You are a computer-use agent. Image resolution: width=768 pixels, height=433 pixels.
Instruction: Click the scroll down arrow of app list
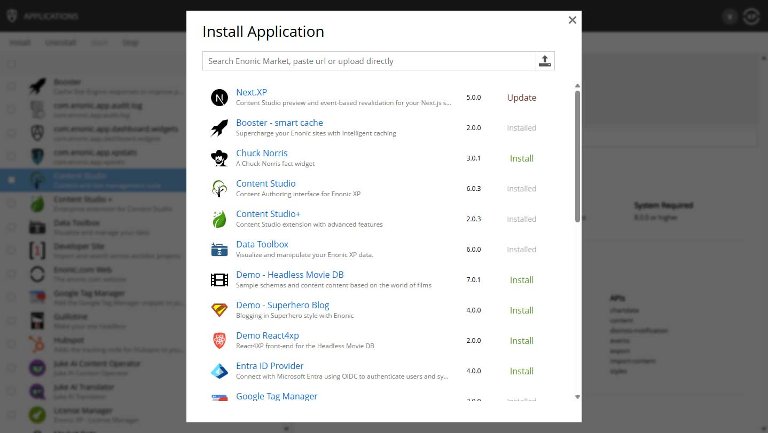point(577,397)
